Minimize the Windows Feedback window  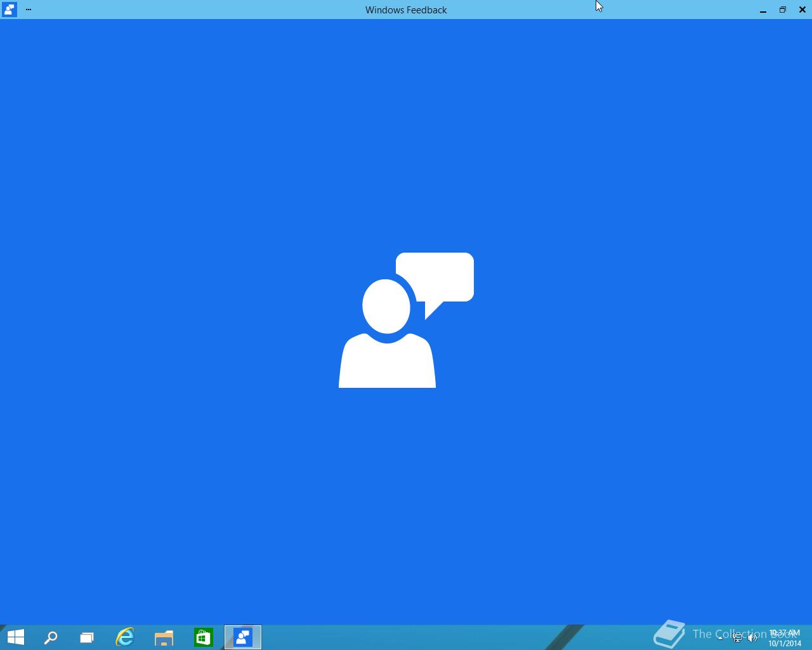[763, 10]
